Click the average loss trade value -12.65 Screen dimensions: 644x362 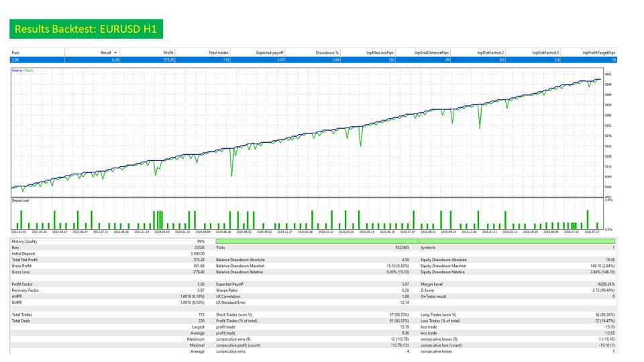tap(610, 333)
